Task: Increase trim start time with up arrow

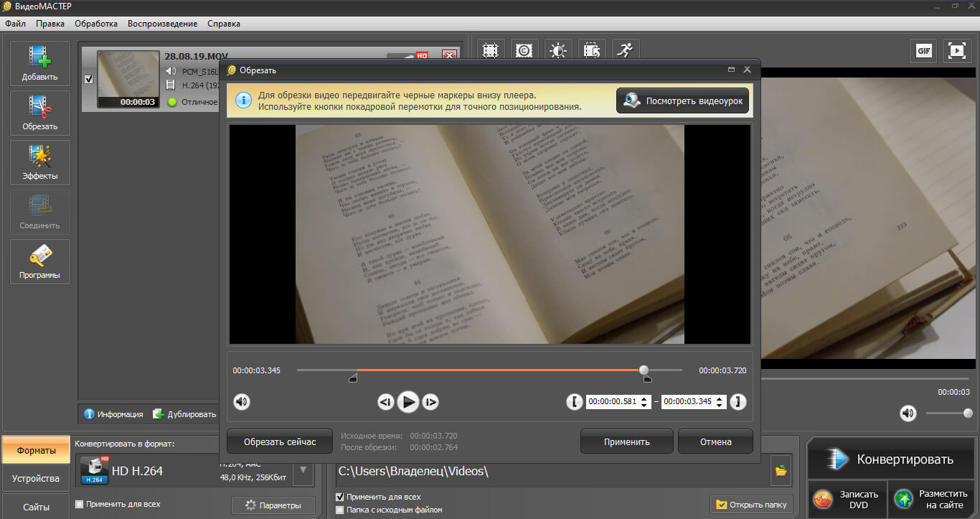Action: 646,398
